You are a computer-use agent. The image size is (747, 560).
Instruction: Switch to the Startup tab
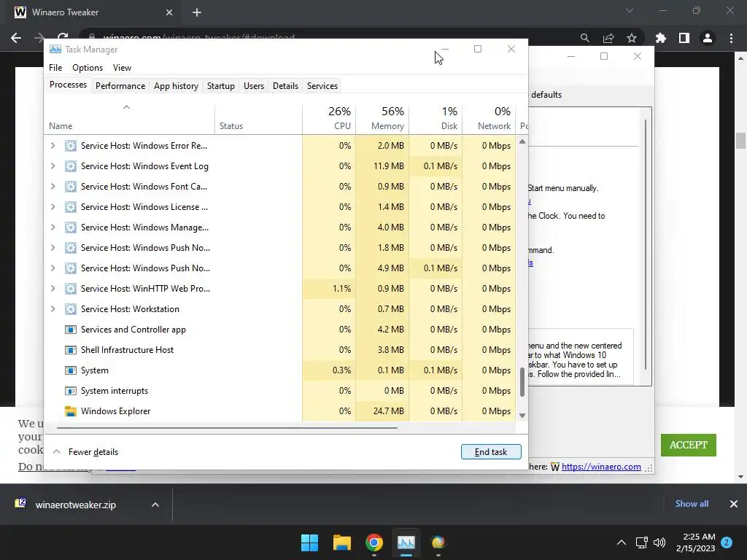coord(220,86)
